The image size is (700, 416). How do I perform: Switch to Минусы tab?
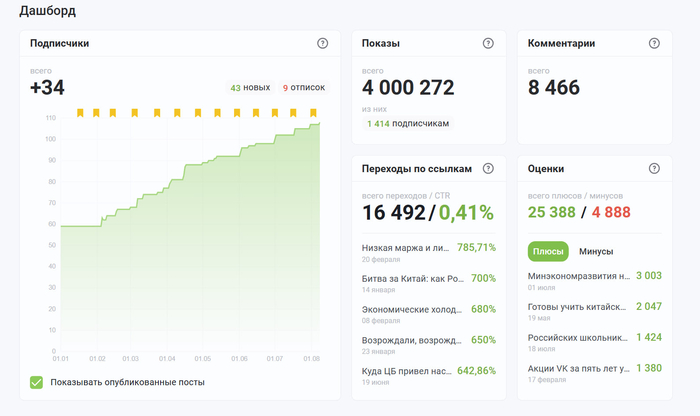[x=596, y=252]
